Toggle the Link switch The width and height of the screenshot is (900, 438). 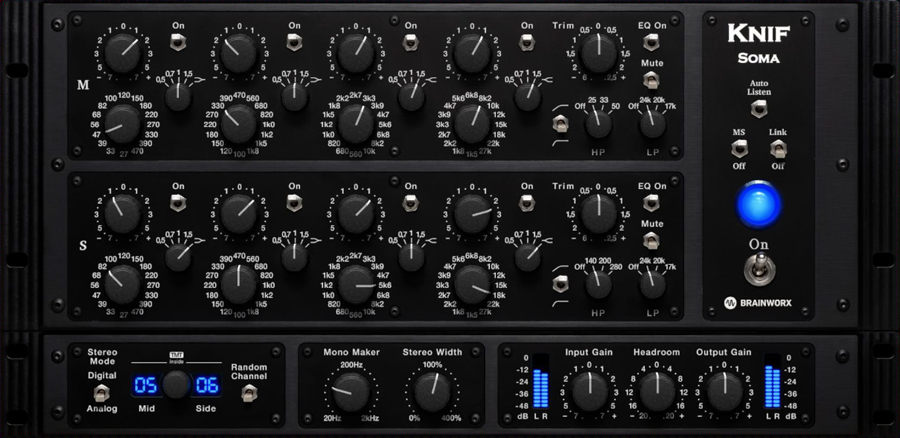coord(777,150)
